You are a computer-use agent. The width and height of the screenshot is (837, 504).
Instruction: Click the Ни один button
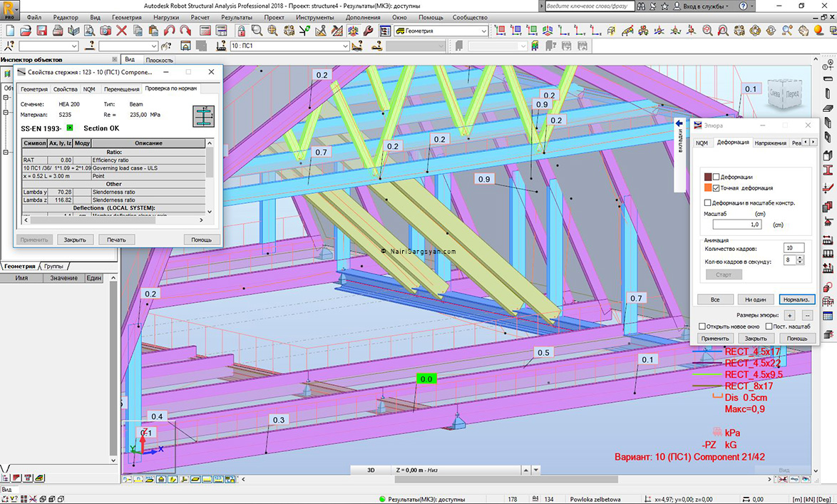pyautogui.click(x=755, y=299)
